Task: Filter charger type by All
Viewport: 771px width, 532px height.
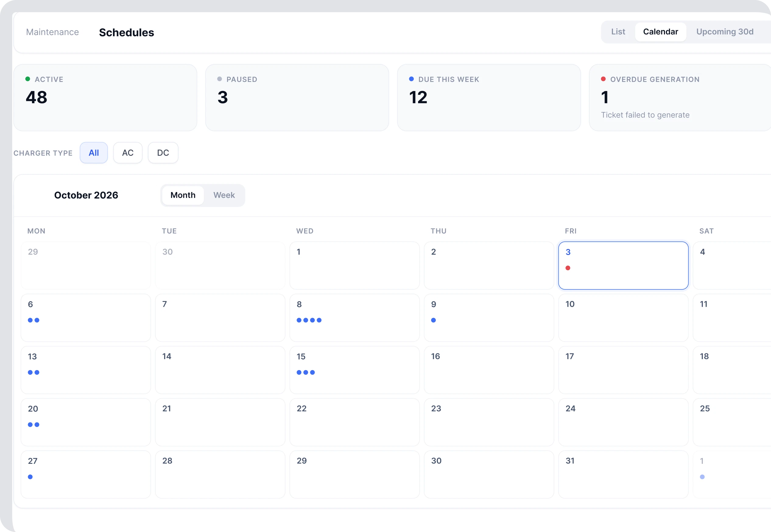Action: tap(94, 153)
